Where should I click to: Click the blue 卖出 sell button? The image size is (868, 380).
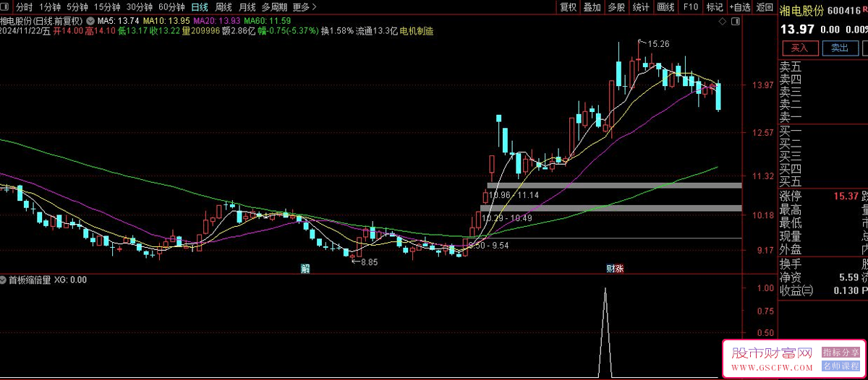[x=839, y=48]
